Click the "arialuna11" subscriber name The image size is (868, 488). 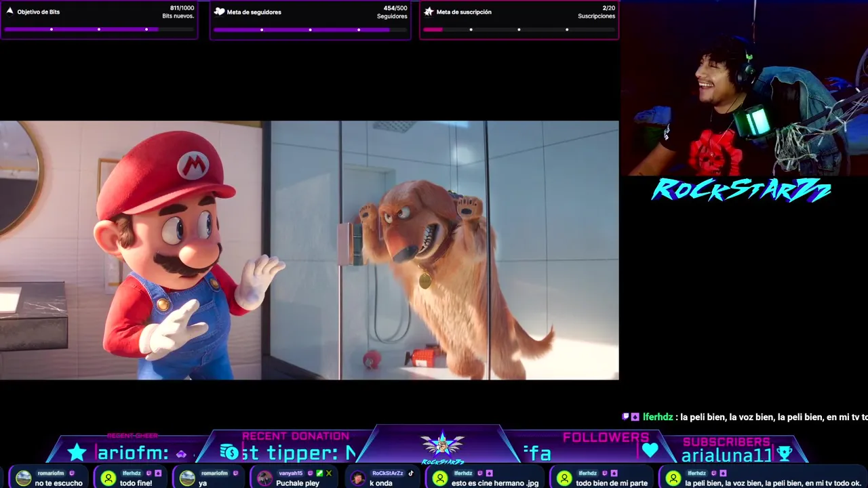click(726, 455)
